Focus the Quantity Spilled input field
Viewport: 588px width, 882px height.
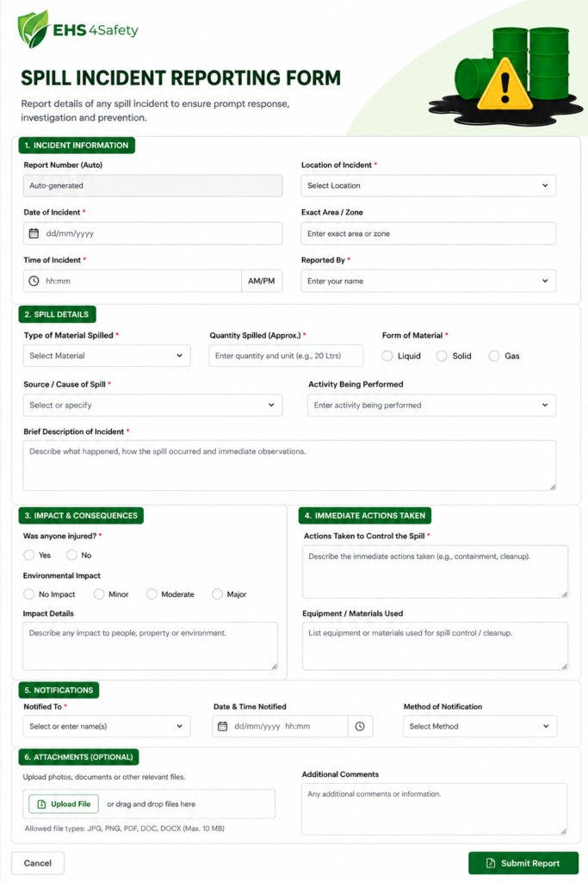[286, 356]
